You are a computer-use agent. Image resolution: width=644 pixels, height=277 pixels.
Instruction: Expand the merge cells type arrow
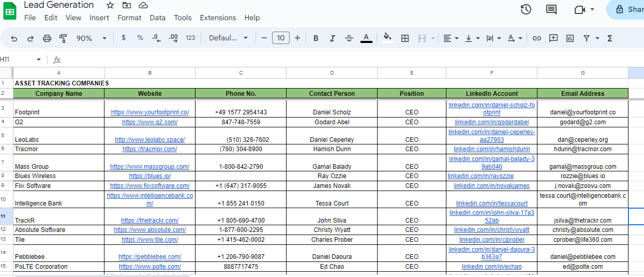pos(432,38)
